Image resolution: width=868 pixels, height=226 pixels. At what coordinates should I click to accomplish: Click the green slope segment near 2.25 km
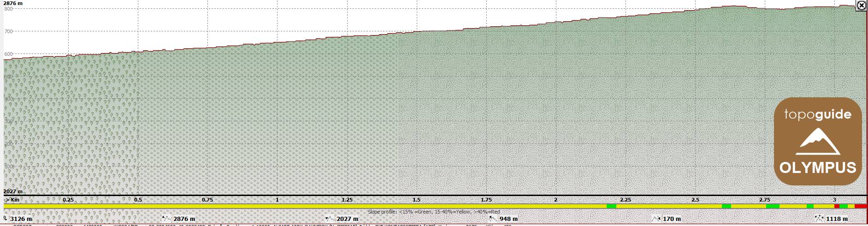tap(611, 206)
